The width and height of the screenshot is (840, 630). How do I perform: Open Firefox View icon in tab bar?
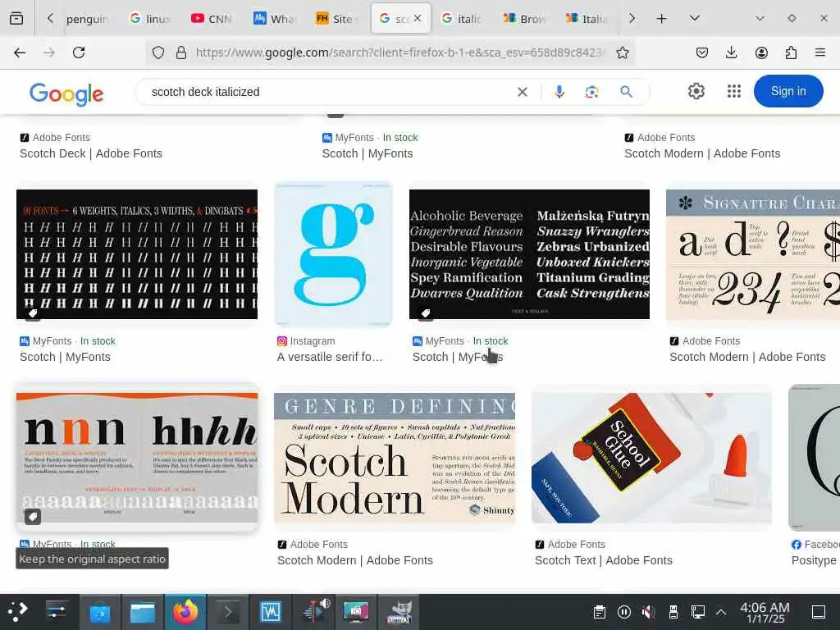click(16, 18)
